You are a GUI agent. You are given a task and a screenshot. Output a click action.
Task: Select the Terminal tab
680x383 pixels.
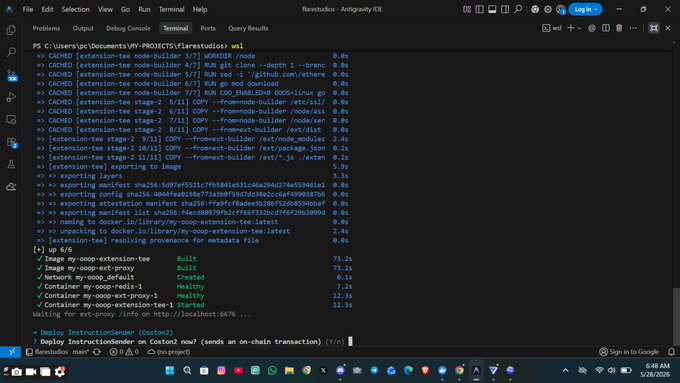point(175,28)
